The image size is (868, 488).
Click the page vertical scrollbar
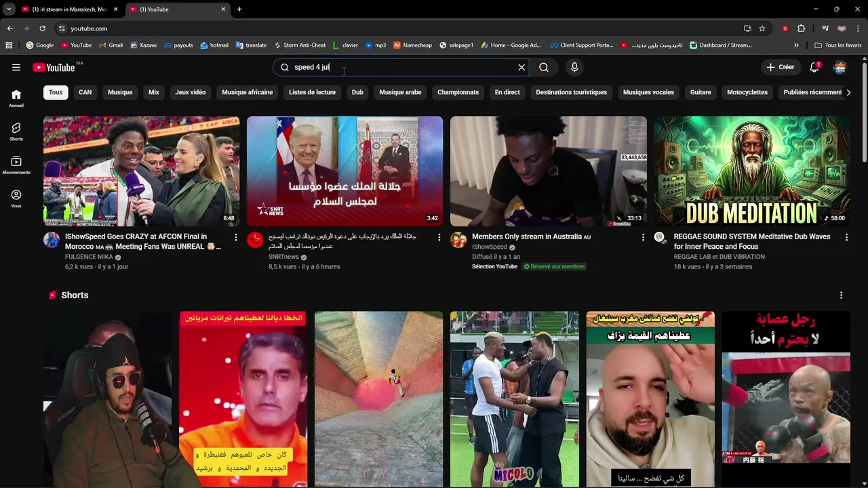(x=864, y=112)
